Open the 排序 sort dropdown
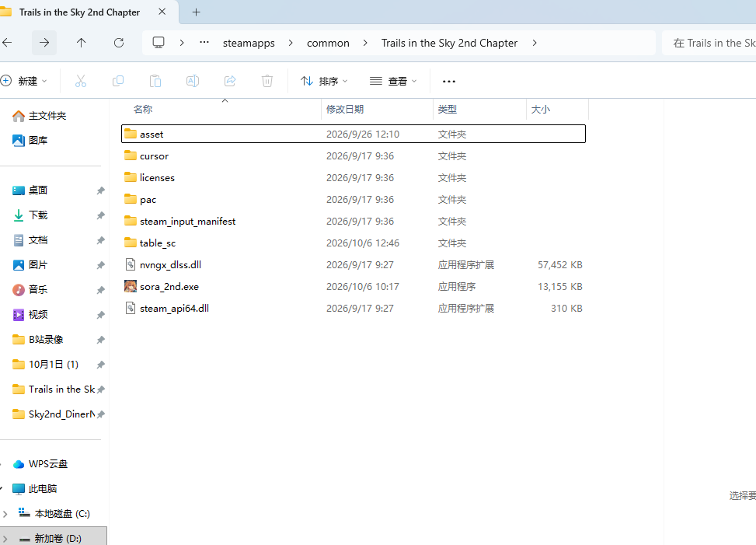Image resolution: width=756 pixels, height=545 pixels. [323, 81]
